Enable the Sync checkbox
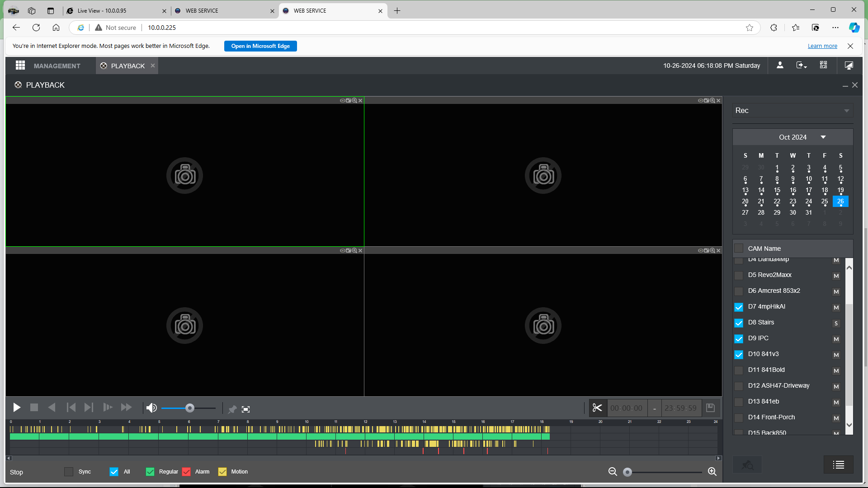The width and height of the screenshot is (868, 488). point(69,472)
